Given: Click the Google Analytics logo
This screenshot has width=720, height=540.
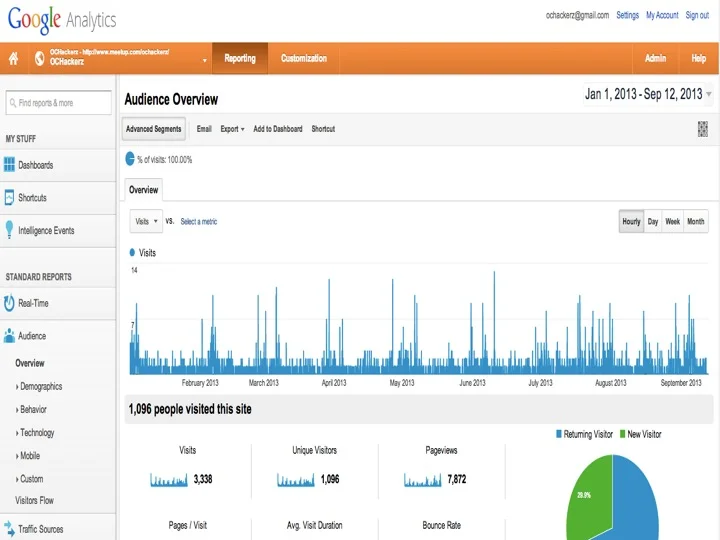Looking at the screenshot, I should pos(62,20).
